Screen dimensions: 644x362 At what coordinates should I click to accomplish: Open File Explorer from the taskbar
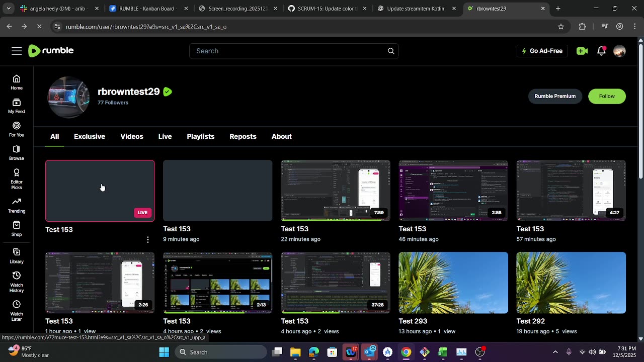click(x=295, y=352)
